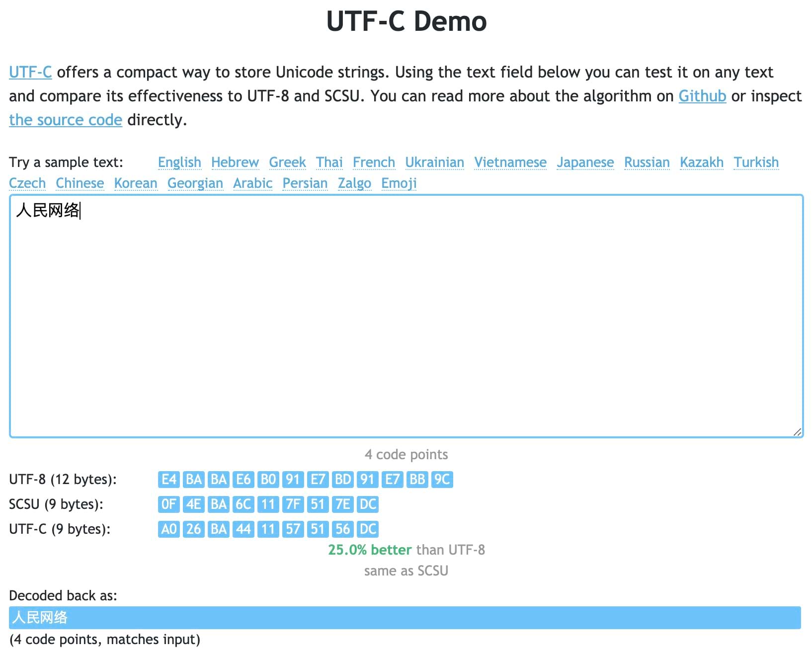This screenshot has height=658, width=812.
Task: Open the UTF-C link
Action: 30,72
